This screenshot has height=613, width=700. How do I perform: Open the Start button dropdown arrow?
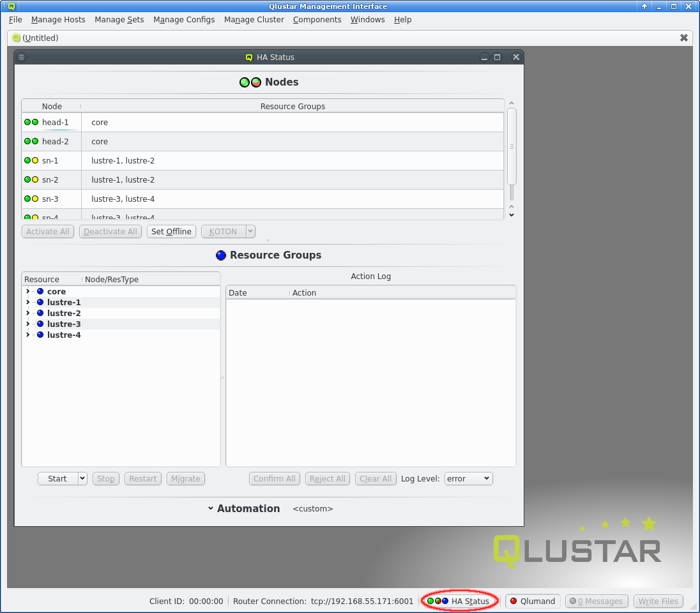tap(82, 479)
